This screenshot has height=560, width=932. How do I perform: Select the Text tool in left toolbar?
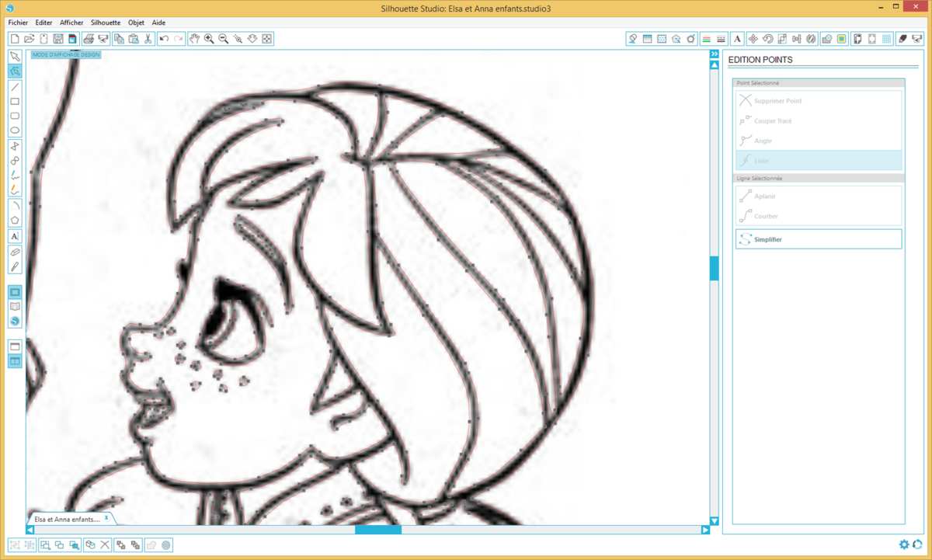click(x=15, y=236)
